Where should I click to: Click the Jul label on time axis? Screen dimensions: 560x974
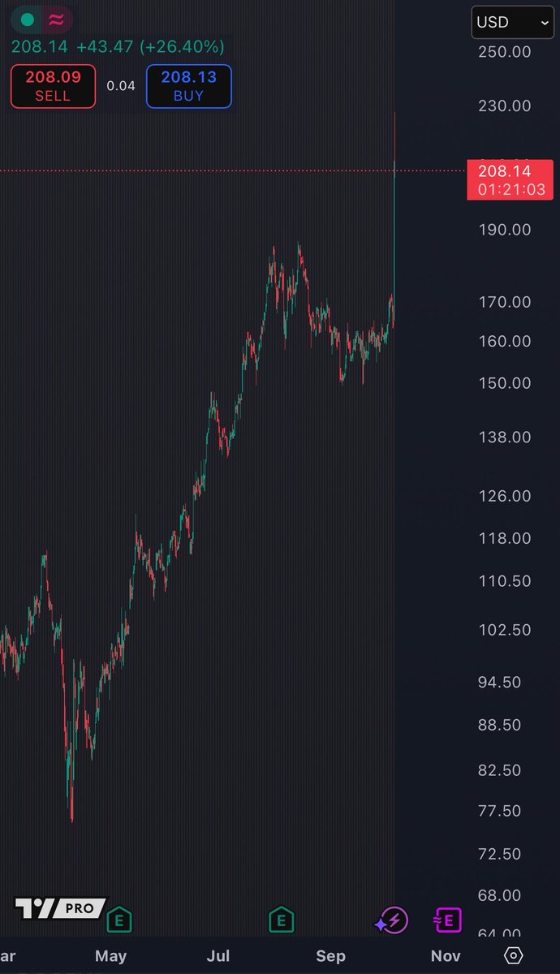tap(218, 955)
